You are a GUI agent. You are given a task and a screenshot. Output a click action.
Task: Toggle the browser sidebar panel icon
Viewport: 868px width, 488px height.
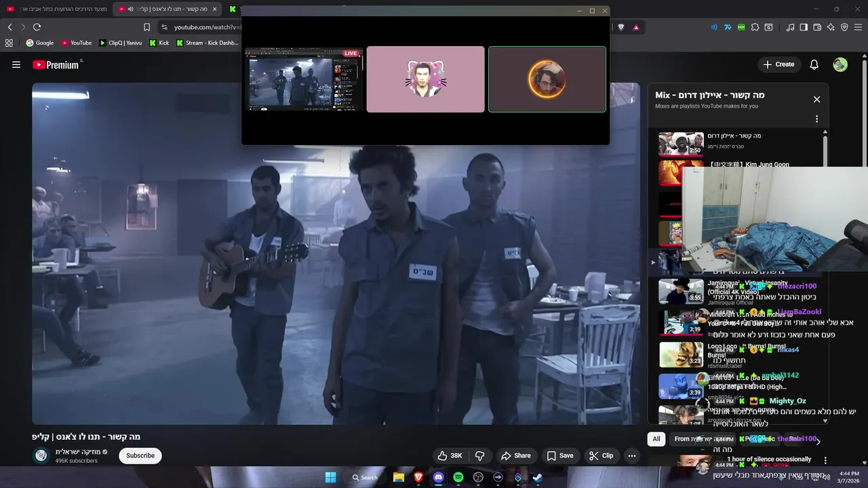click(x=804, y=27)
